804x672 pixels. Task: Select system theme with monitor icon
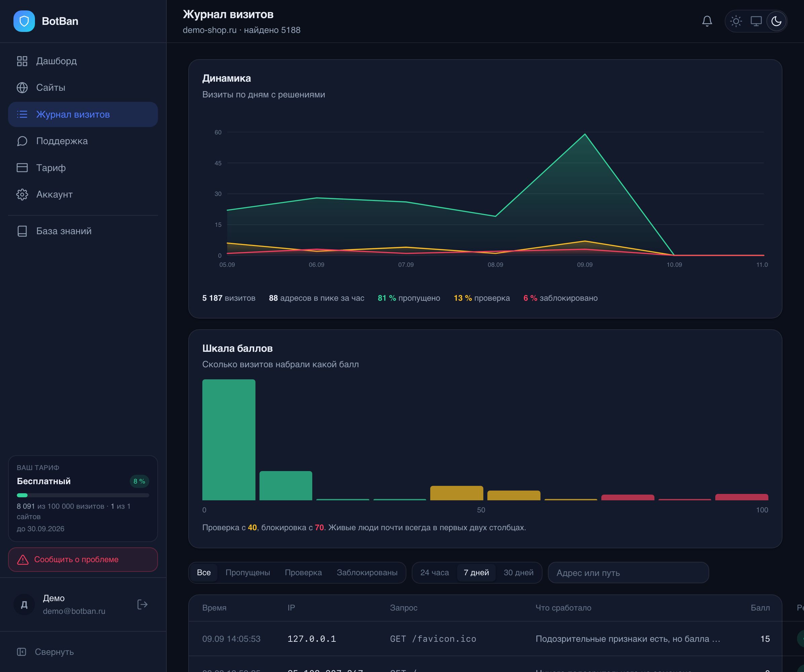click(x=756, y=21)
